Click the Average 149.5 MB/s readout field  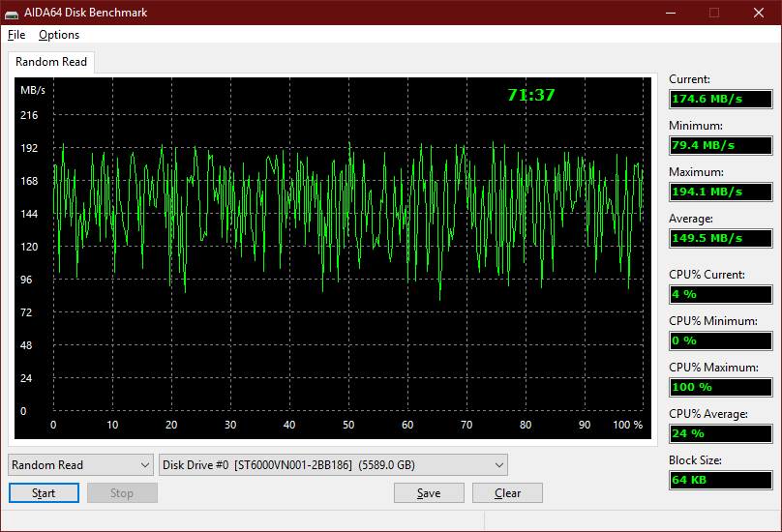[x=721, y=238]
